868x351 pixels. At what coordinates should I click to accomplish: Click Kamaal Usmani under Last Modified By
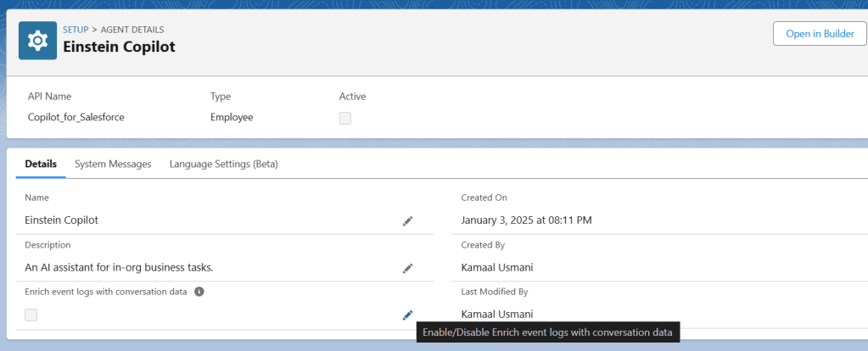504,314
